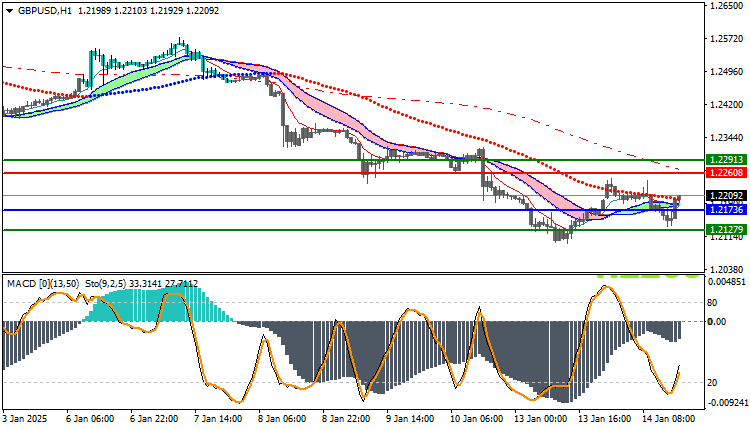Select the GBPUSD,H1 chart title text

(x=44, y=11)
